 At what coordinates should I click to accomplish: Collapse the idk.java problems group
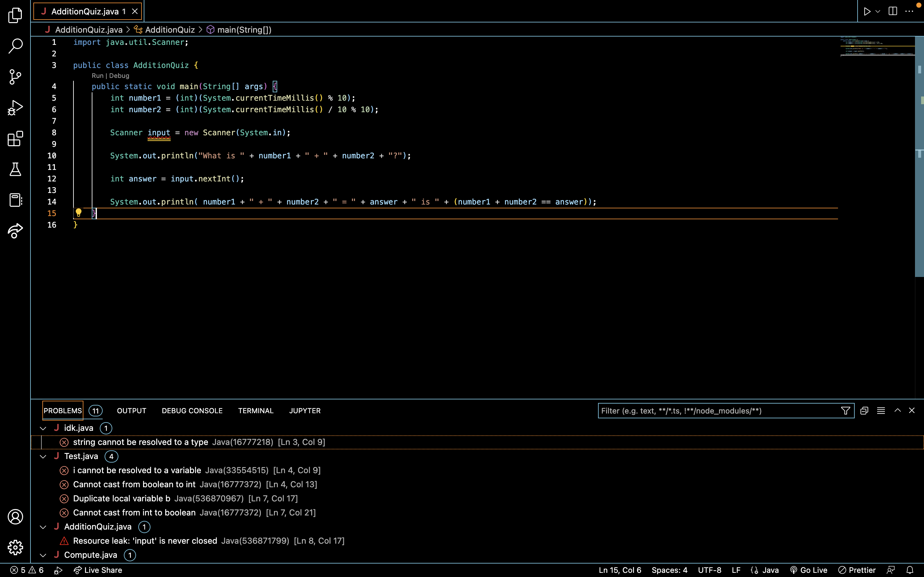click(43, 428)
